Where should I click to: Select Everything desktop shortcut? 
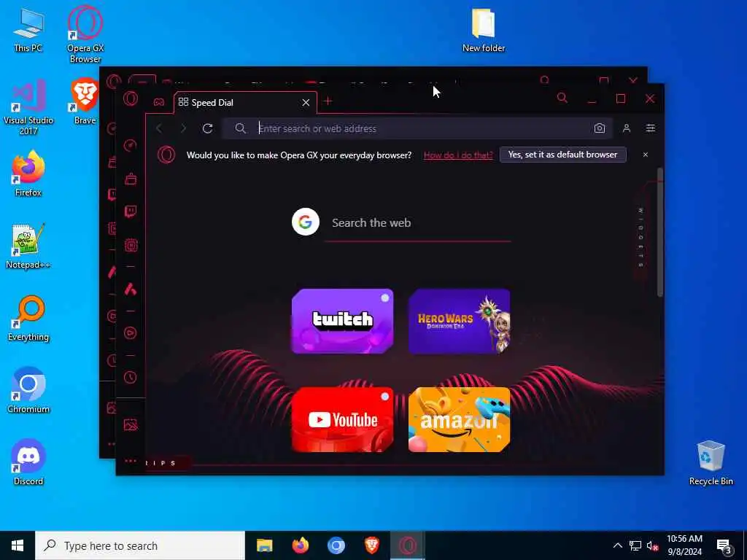coord(28,319)
